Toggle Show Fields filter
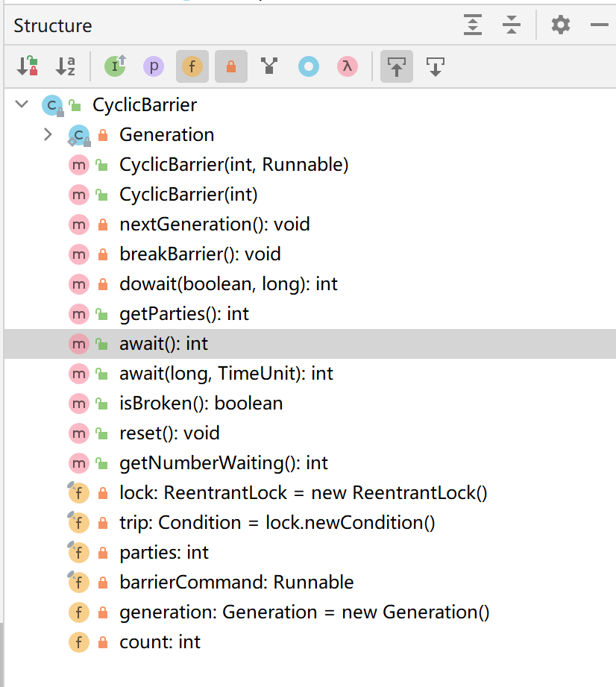This screenshot has height=687, width=616. click(192, 66)
